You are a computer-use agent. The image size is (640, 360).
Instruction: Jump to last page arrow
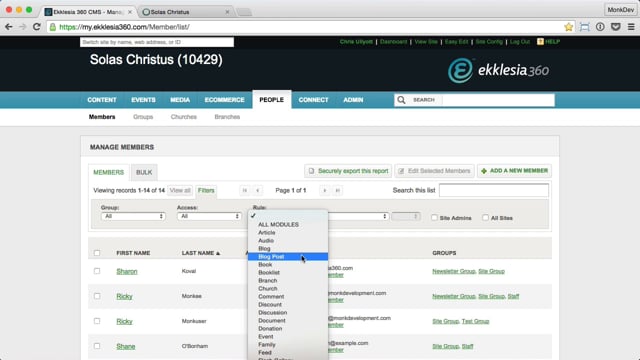tap(338, 190)
